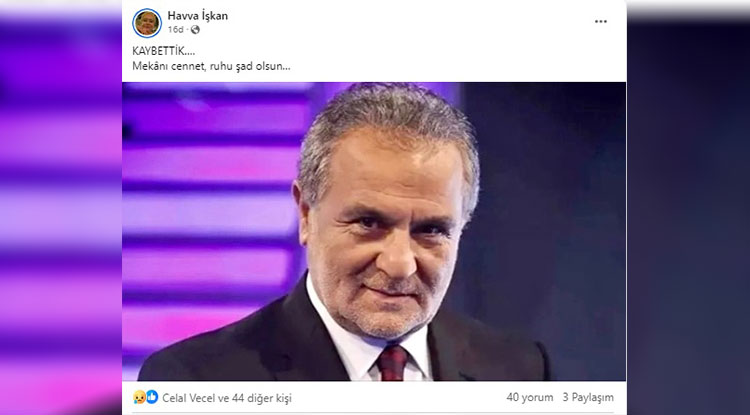Image resolution: width=750 pixels, height=415 pixels.
Task: Select the 'Mekânı cennet, ruhu şad olsun' line
Action: (211, 66)
